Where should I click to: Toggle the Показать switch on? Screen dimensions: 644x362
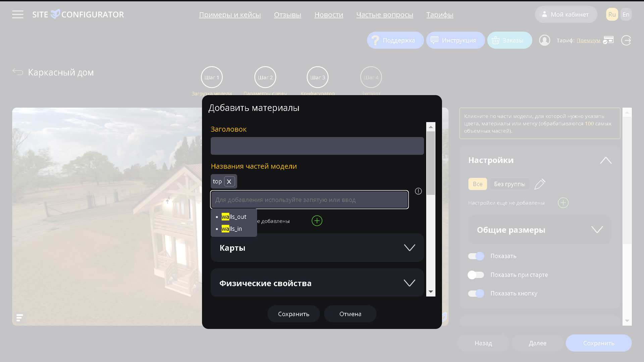(476, 255)
